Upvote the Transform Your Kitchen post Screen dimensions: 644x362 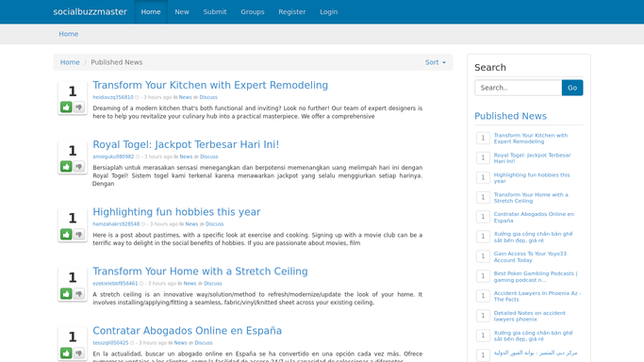tap(66, 107)
